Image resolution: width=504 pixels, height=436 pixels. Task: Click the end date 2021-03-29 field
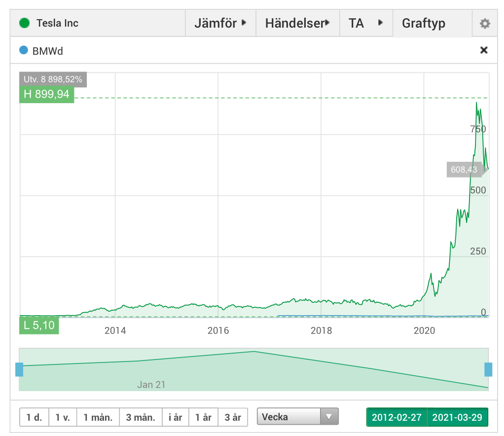457,417
